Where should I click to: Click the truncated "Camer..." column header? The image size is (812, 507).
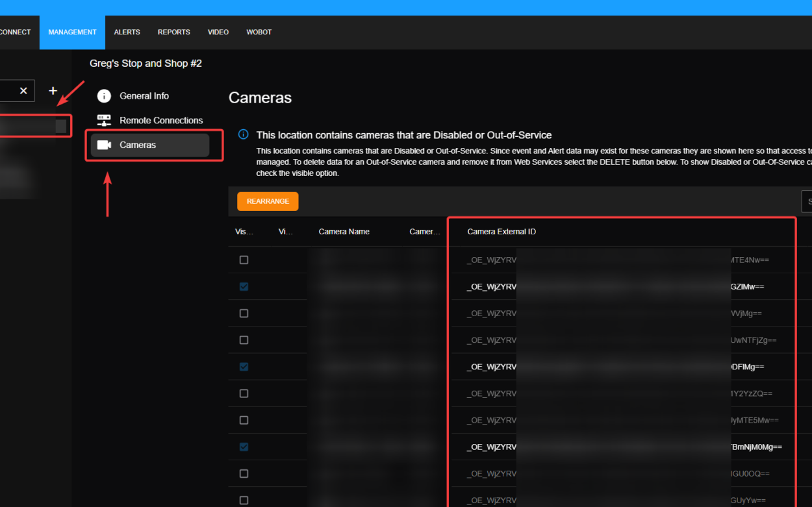tap(425, 232)
